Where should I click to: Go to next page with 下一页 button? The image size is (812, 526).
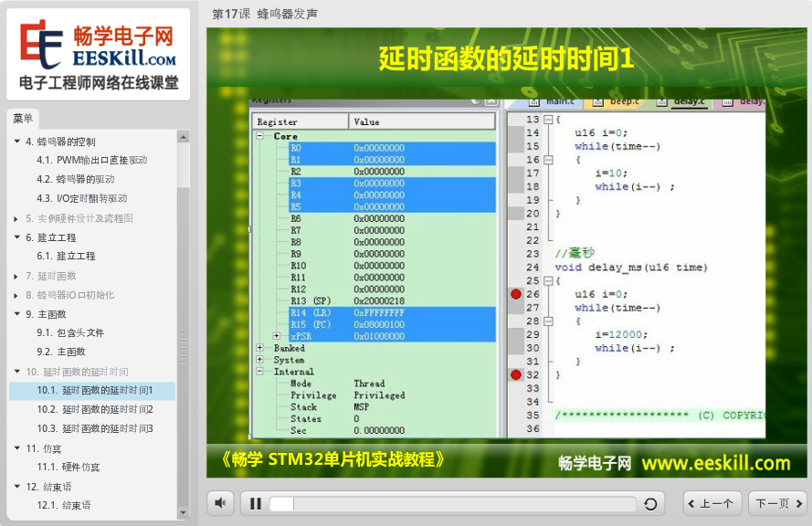[x=778, y=504]
